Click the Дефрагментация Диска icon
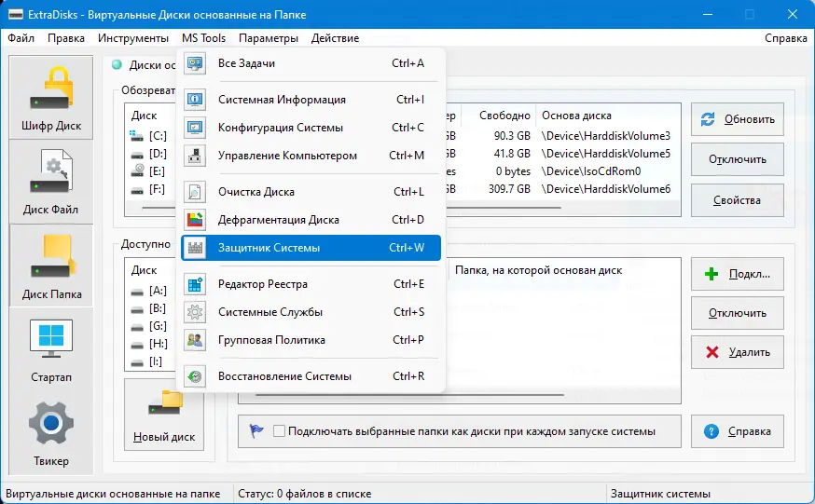The image size is (815, 504). pos(195,220)
